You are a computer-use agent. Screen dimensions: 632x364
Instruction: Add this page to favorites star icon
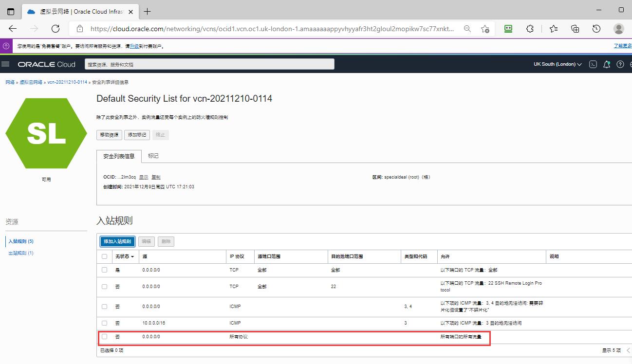[485, 29]
